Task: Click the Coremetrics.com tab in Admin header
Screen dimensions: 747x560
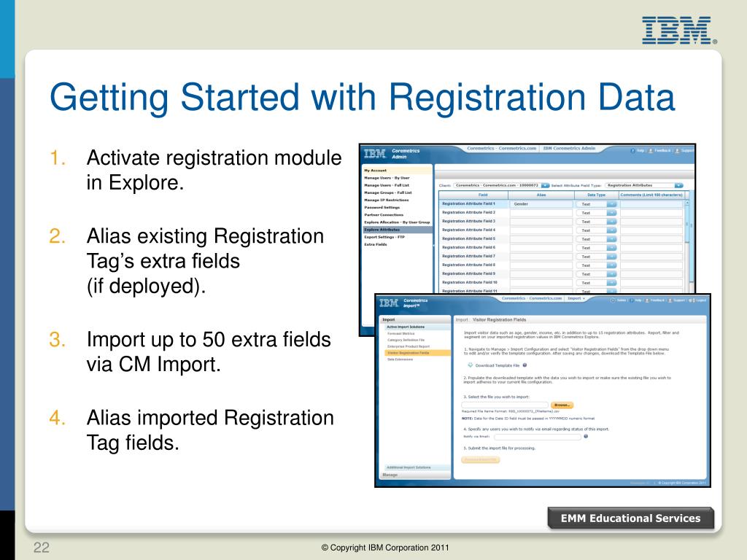Action: tap(501, 149)
